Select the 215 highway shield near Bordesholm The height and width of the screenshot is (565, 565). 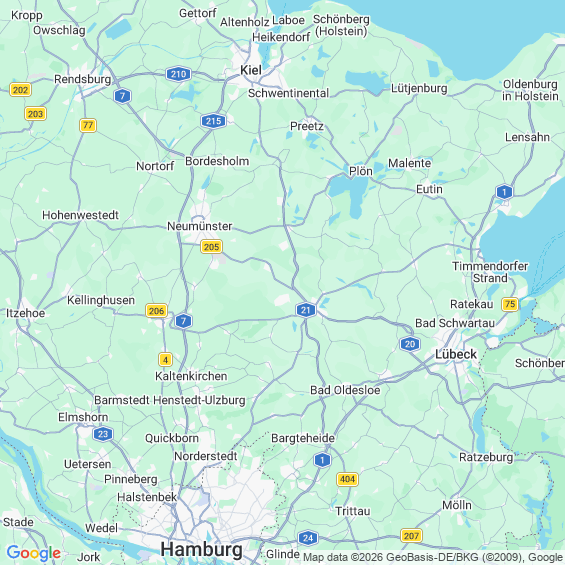click(x=213, y=121)
